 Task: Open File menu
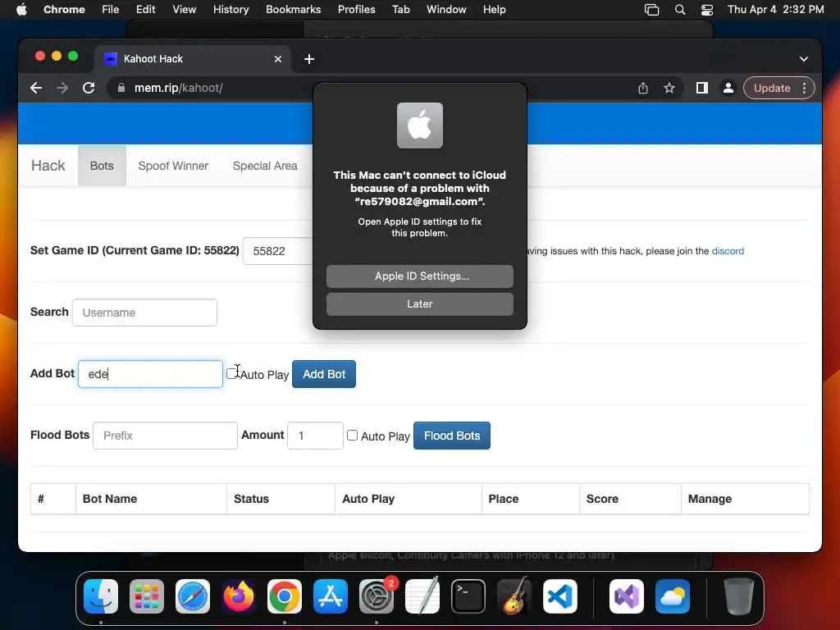point(111,9)
